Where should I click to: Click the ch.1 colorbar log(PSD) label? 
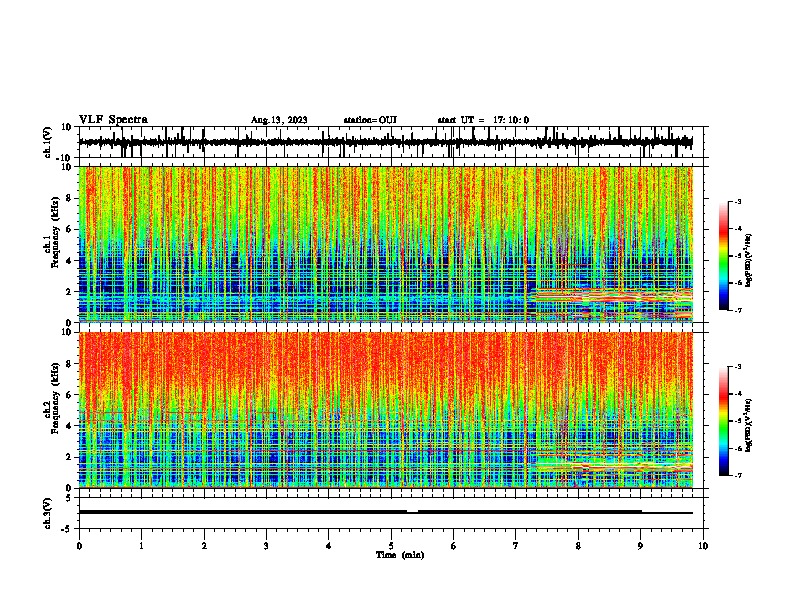(749, 260)
